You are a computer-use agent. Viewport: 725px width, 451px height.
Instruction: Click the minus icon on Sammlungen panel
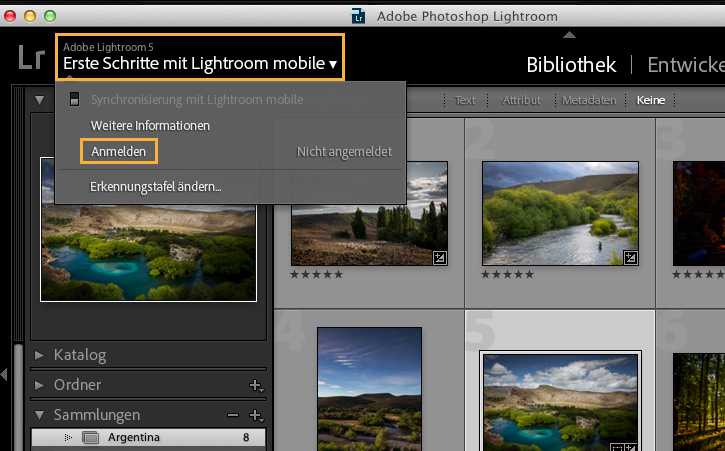233,415
